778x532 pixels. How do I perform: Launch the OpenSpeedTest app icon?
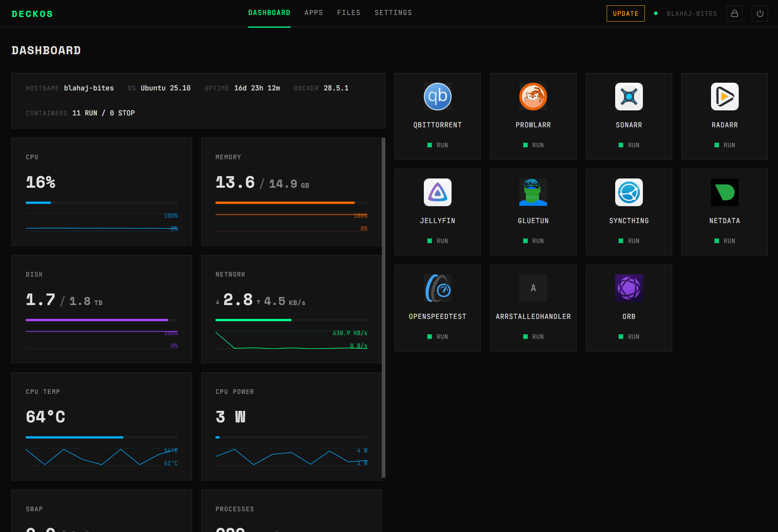(x=437, y=288)
